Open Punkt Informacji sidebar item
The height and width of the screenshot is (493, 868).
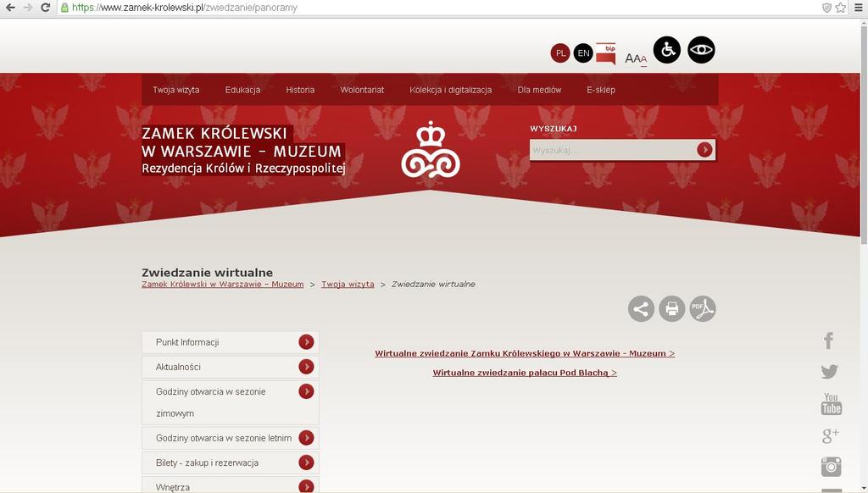(231, 342)
